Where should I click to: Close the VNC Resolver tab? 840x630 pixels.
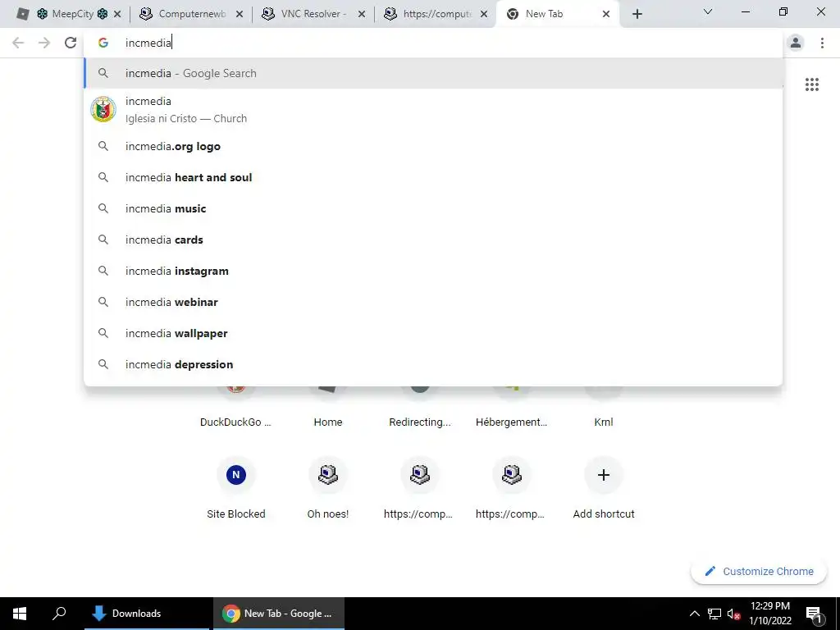pyautogui.click(x=362, y=14)
